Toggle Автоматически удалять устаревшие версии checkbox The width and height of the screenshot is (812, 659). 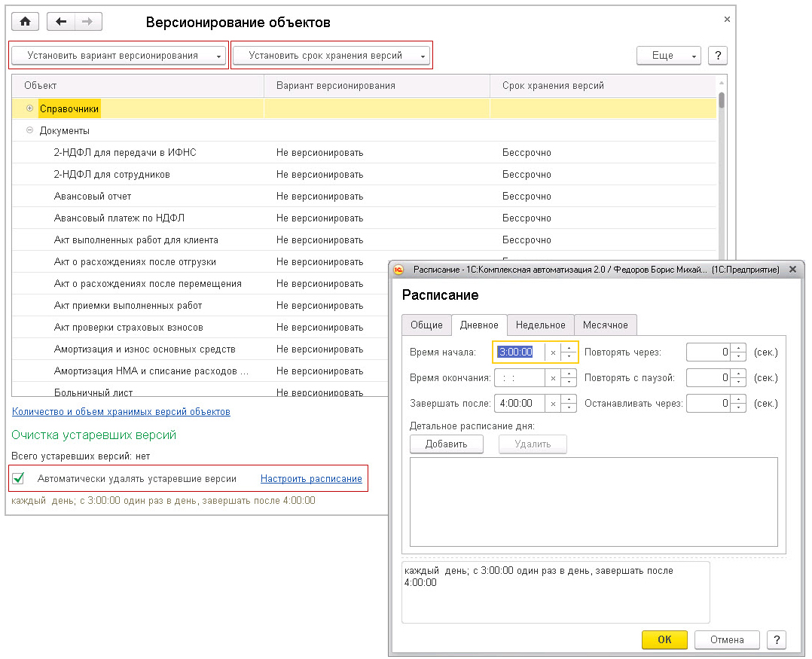click(x=18, y=478)
